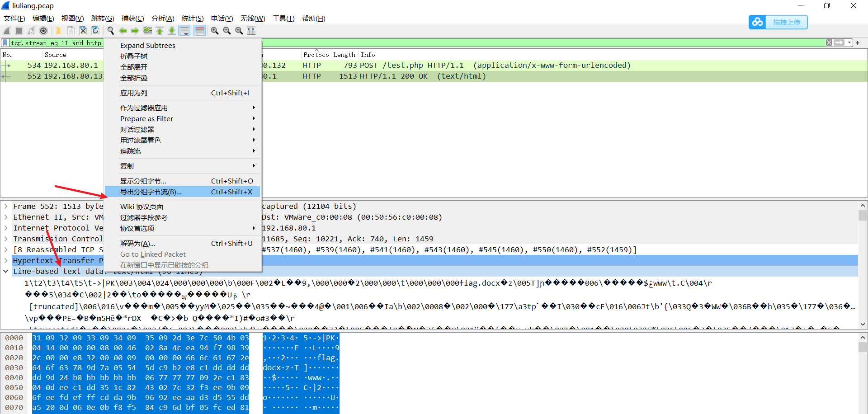Reload the capture file icon
The image size is (868, 414).
tap(95, 30)
